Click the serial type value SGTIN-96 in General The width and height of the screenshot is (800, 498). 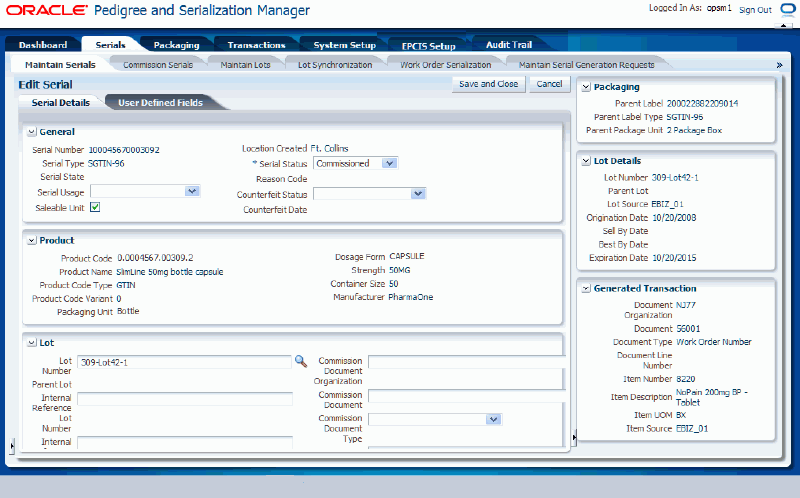point(106,164)
